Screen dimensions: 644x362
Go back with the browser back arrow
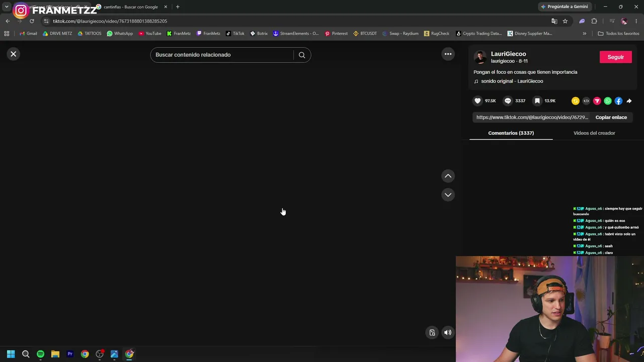coord(8,21)
